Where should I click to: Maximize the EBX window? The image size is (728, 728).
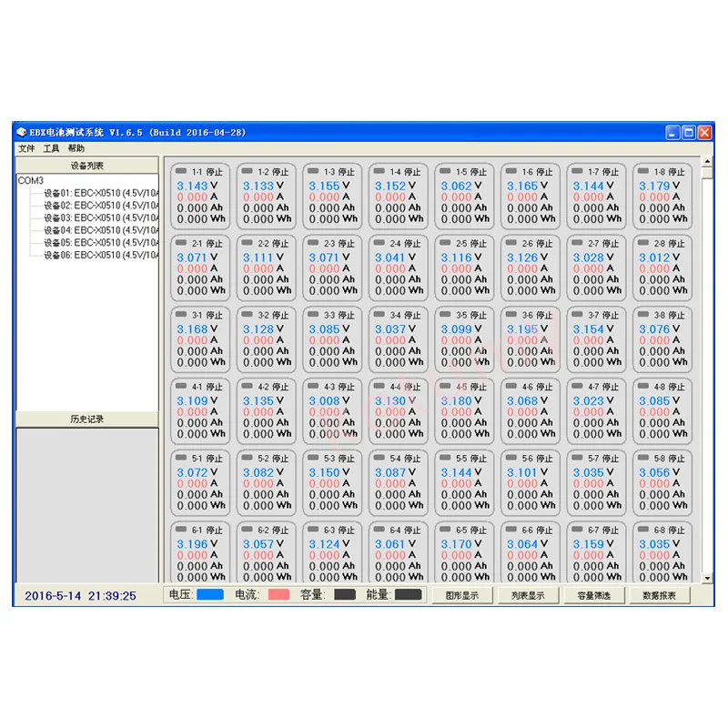coord(689,133)
